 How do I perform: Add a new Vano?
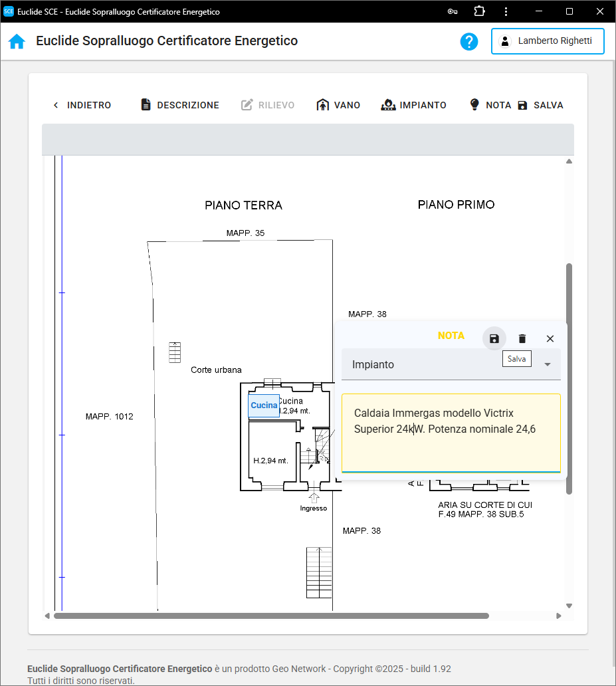pos(338,105)
